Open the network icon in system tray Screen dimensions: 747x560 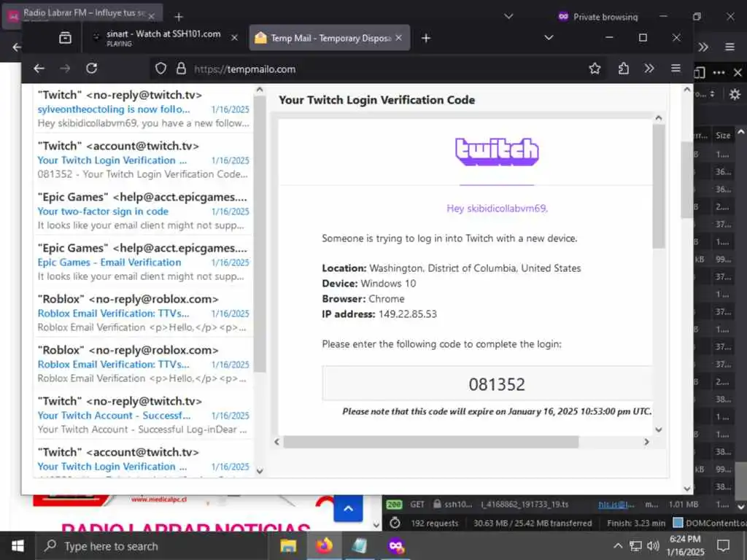635,545
